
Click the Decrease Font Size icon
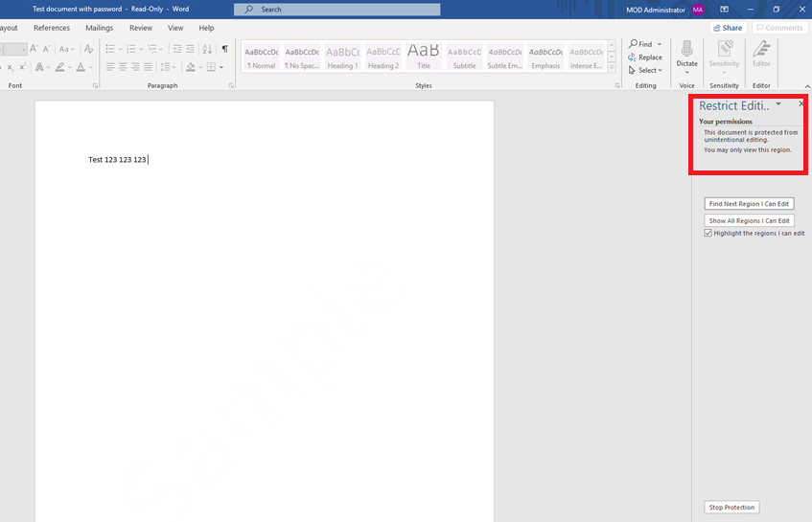tap(47, 49)
